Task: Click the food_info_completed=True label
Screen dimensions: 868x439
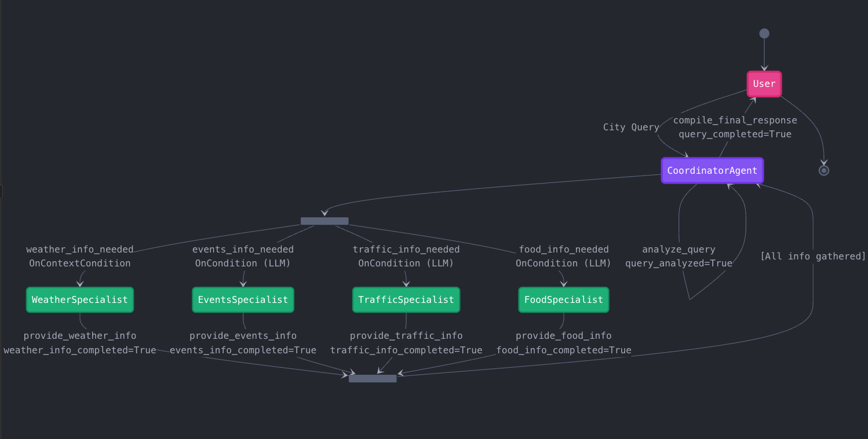Action: pyautogui.click(x=564, y=350)
